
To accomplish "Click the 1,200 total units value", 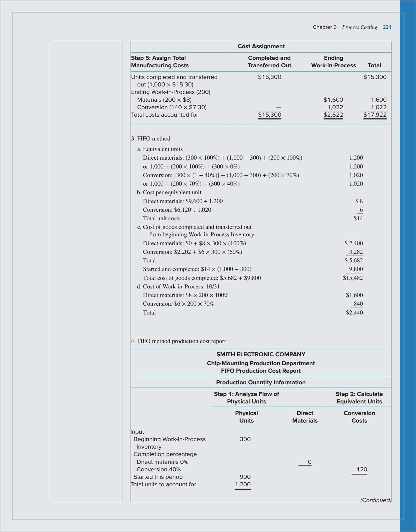I will [243, 484].
